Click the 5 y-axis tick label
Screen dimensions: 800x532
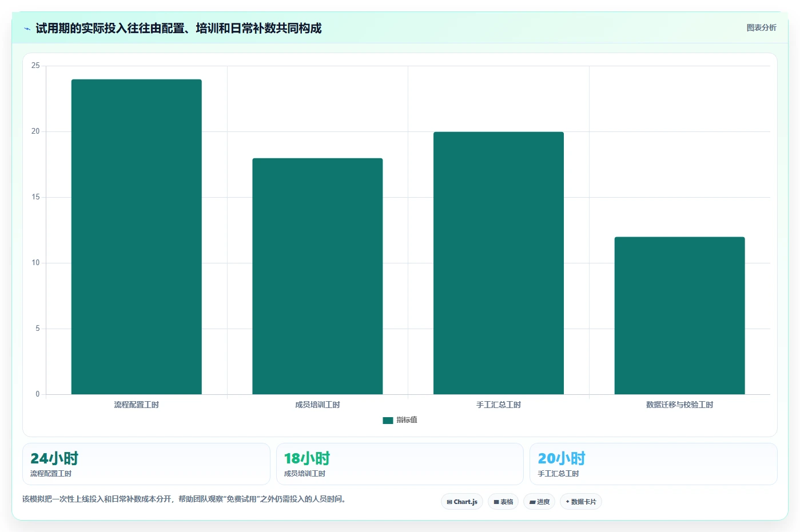click(38, 329)
